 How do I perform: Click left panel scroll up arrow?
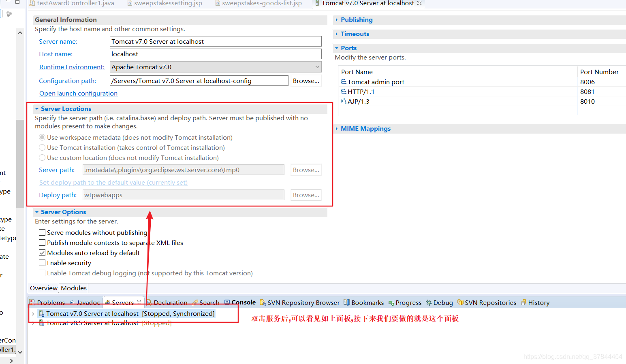tap(20, 32)
